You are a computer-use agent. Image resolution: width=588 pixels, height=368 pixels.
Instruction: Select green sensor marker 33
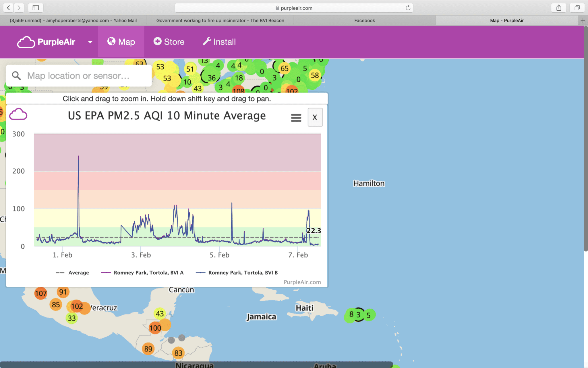pos(72,318)
